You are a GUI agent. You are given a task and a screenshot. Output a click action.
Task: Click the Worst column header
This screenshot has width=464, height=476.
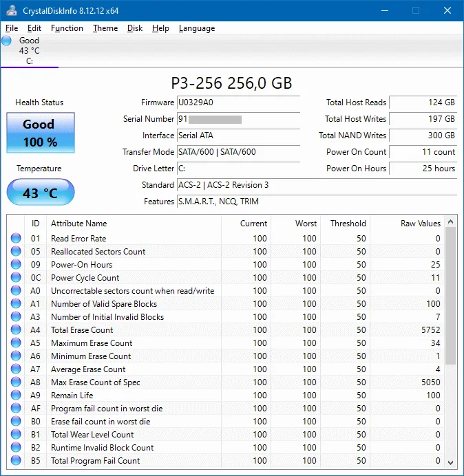[296, 224]
